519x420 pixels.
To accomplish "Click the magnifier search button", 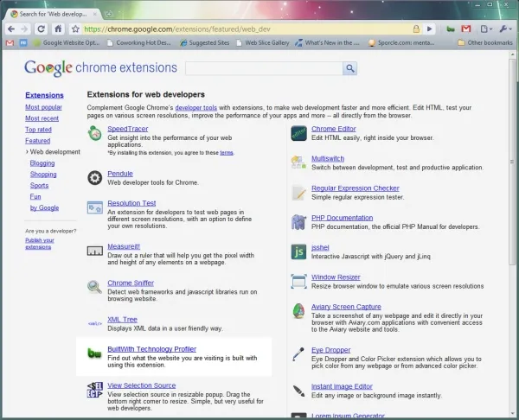I will 349,68.
